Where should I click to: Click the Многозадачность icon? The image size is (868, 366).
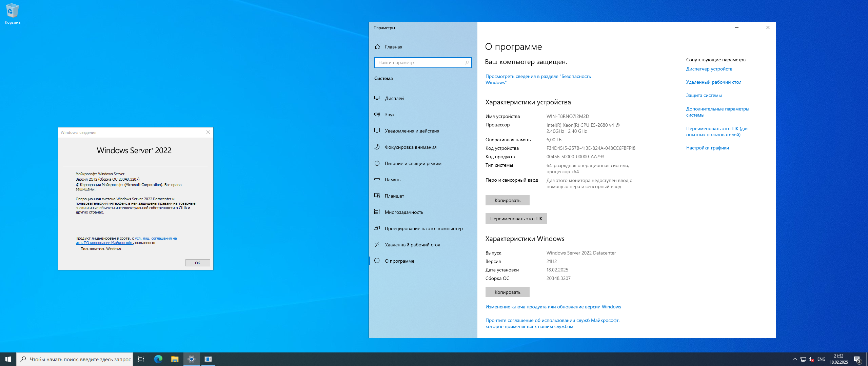coord(377,212)
